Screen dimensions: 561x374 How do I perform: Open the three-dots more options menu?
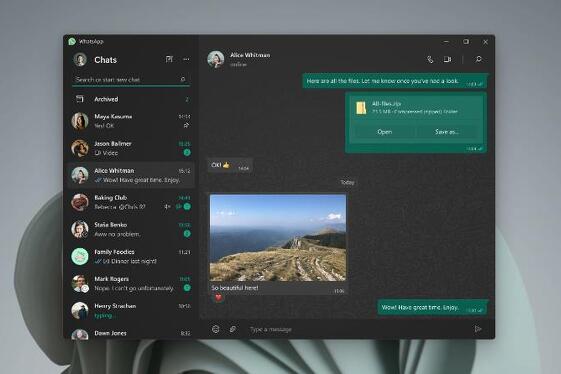186,59
